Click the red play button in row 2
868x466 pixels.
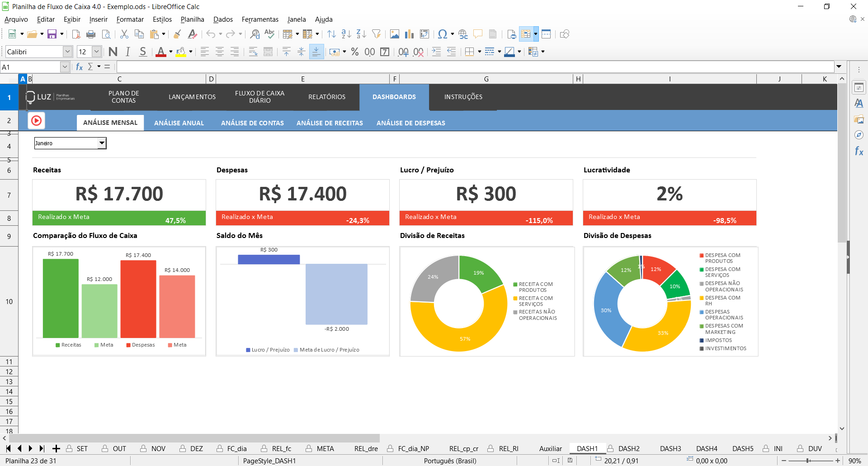tap(37, 121)
